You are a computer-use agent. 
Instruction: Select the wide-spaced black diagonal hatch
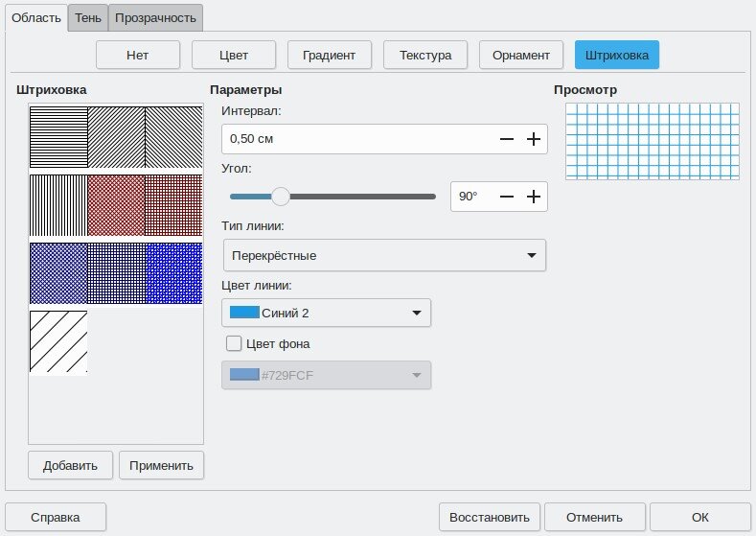pyautogui.click(x=58, y=341)
